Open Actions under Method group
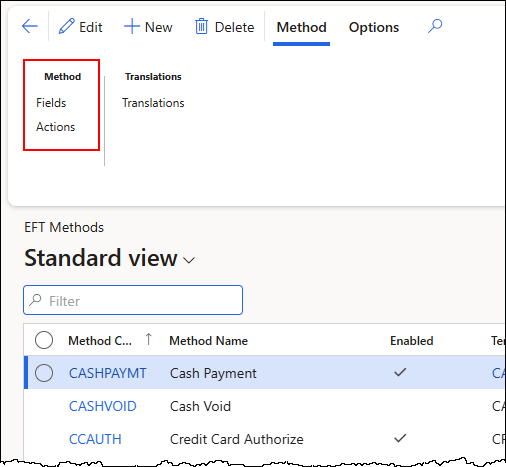Viewport: 506px width, 467px height. (56, 127)
